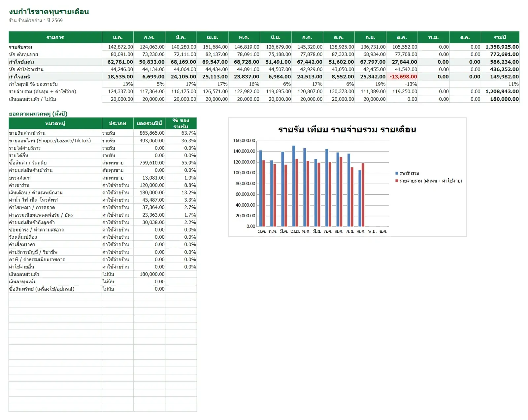Screen dimensions: 528x420
Task: Select the หมวดหมู่ column header
Action: (55, 123)
